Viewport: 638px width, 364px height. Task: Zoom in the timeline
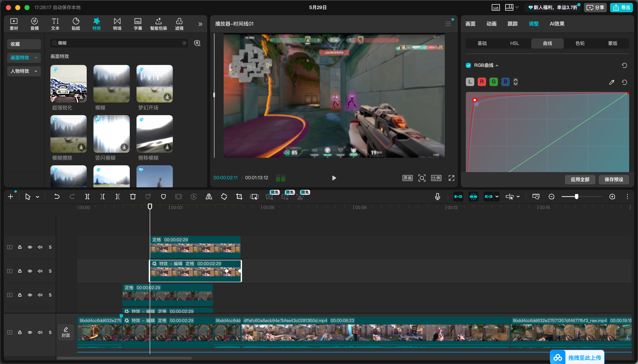[612, 197]
